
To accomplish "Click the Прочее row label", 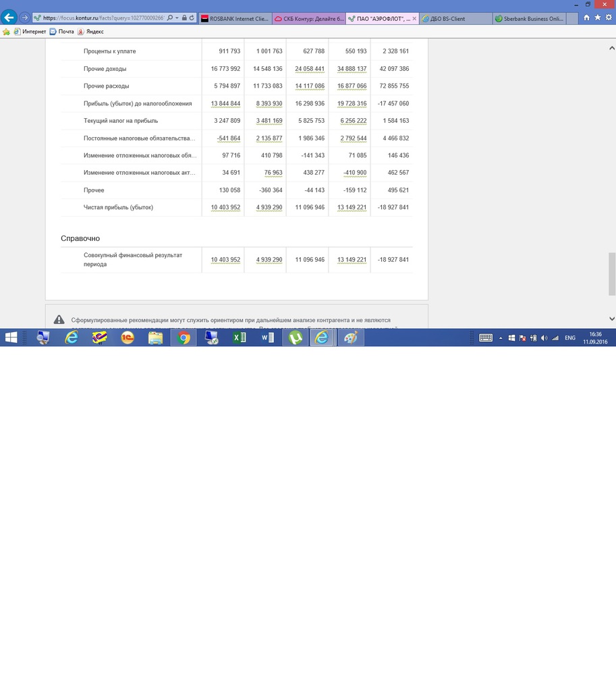I will [x=94, y=190].
